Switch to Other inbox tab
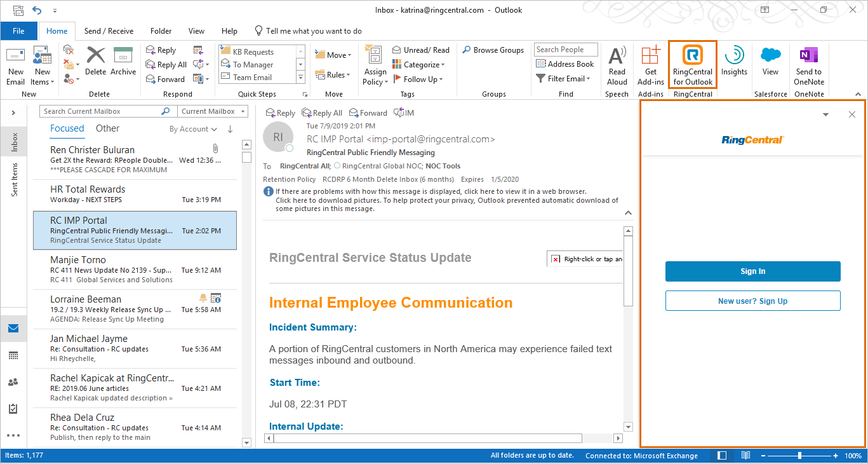The height and width of the screenshot is (464, 868). [x=107, y=128]
